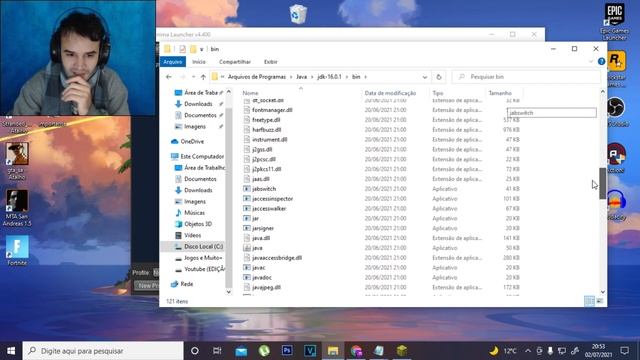Go up one folder level arrow
The height and width of the screenshot is (360, 640).
[203, 77]
